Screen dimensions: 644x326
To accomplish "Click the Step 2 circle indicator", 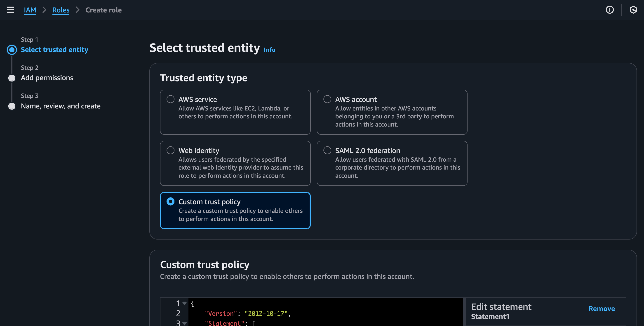I will 12,78.
